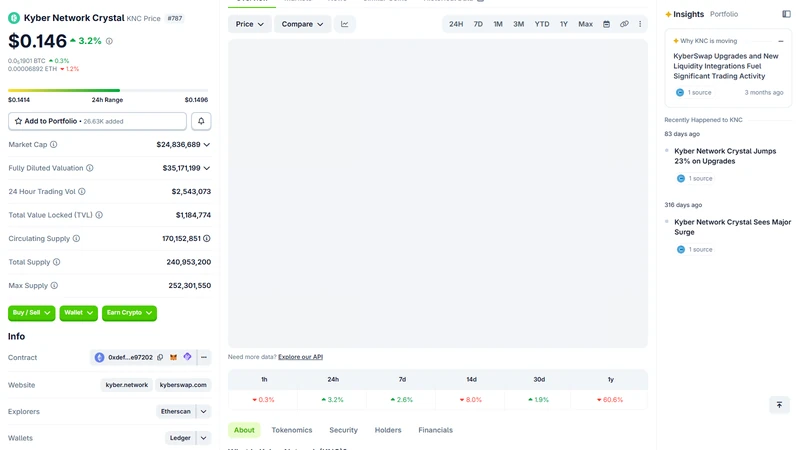Viewport: 800px width, 450px height.
Task: Click Add to Portfolio button
Action: tap(97, 121)
